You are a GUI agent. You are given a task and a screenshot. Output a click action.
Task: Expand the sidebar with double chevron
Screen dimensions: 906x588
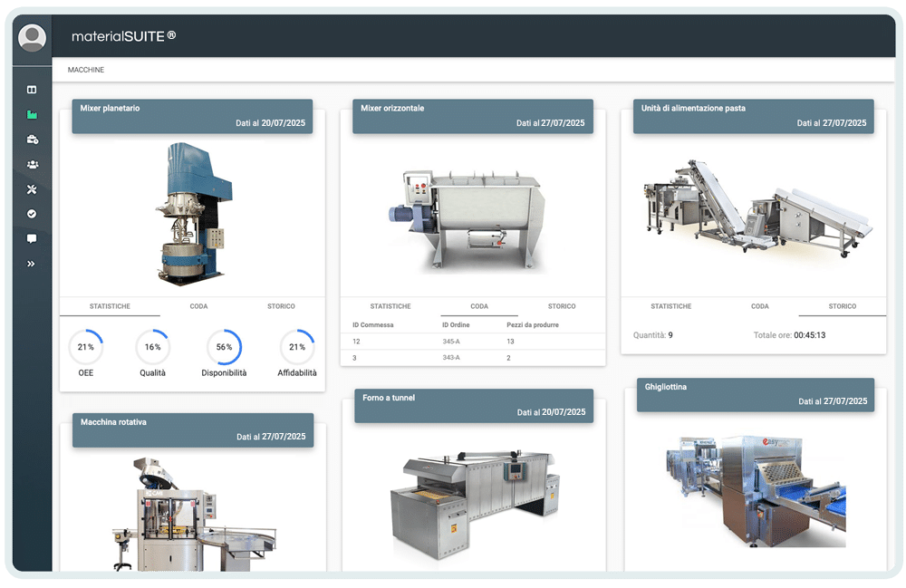pos(32,264)
